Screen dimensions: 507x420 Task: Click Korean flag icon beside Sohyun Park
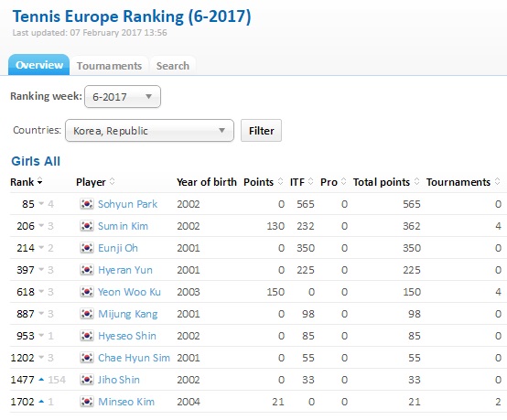coord(87,204)
